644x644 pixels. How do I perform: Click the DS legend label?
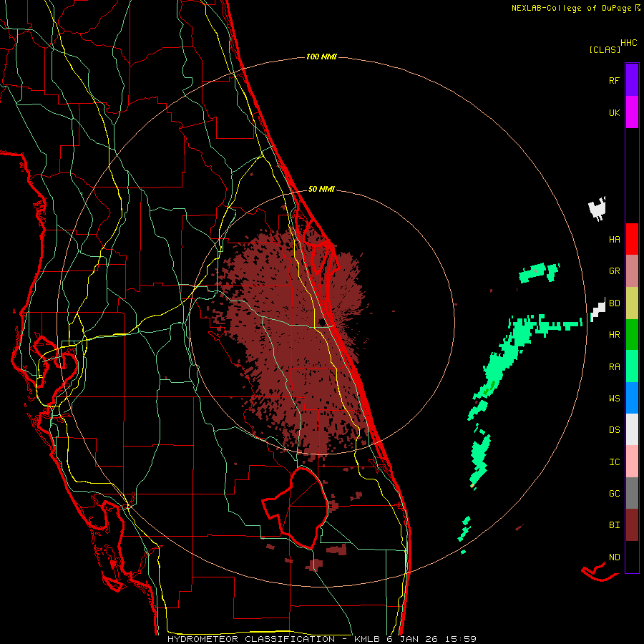[x=615, y=430]
